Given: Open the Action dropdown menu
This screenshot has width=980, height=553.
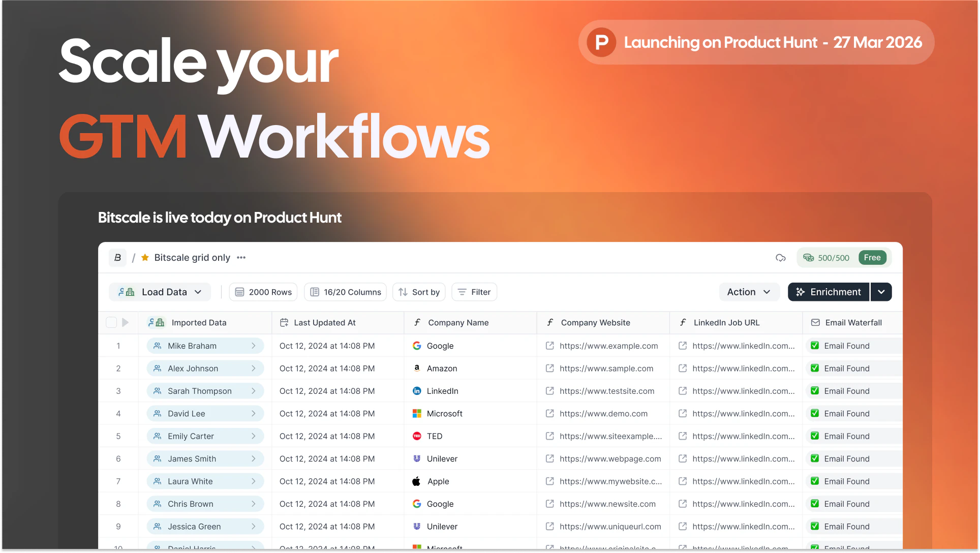Looking at the screenshot, I should click(x=749, y=292).
